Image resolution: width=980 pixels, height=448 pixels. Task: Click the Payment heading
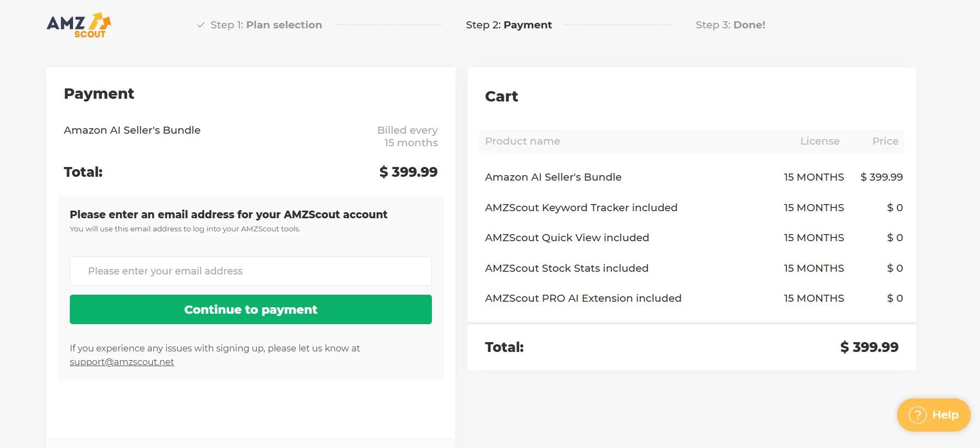(99, 94)
